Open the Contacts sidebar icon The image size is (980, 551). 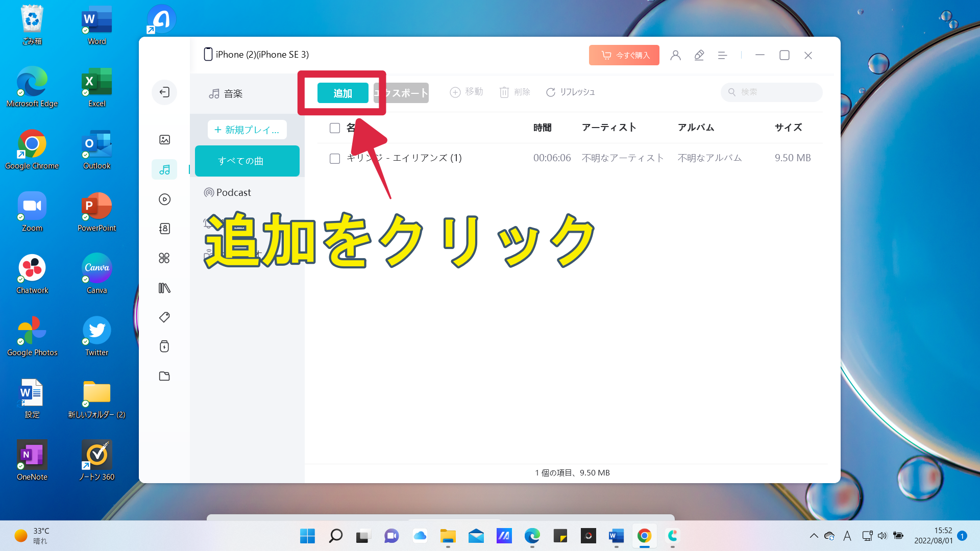click(x=164, y=229)
